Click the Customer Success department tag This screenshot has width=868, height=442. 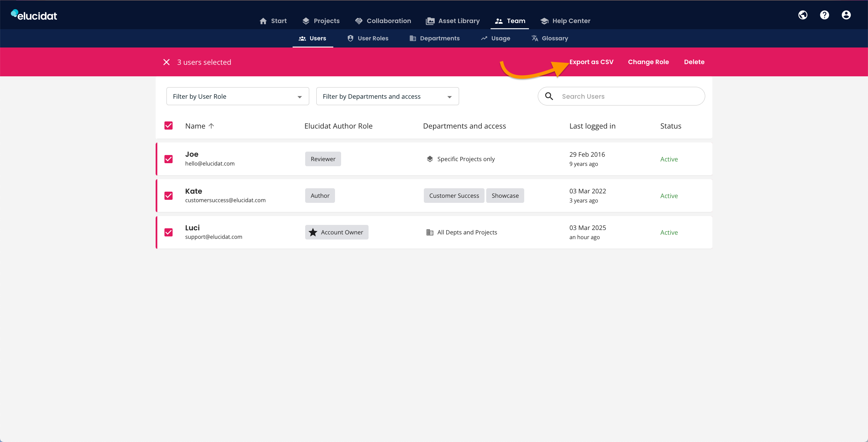[x=454, y=196]
